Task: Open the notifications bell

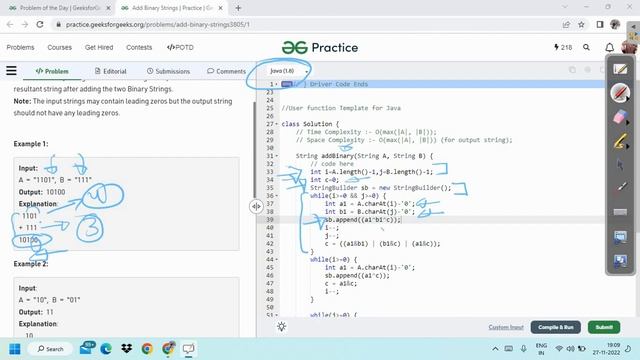Action: [609, 48]
